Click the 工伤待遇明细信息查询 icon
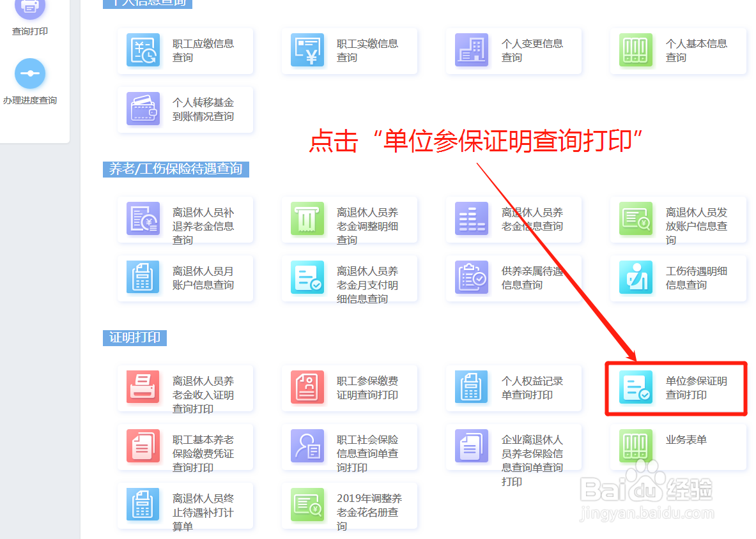Screen dimensions: 756x539 click(636, 277)
